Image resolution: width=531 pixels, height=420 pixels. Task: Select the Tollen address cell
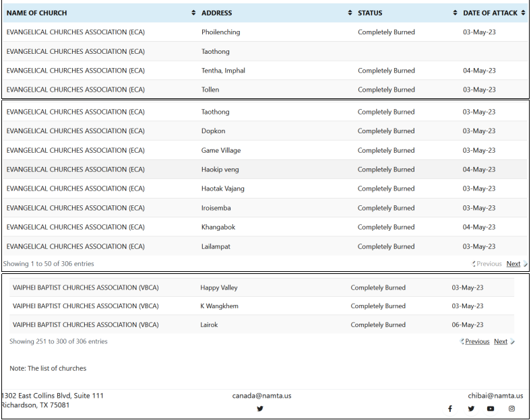tap(210, 90)
